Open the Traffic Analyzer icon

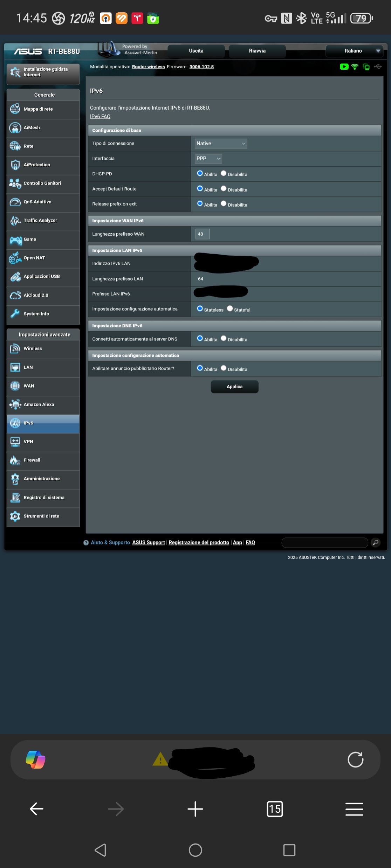click(15, 221)
